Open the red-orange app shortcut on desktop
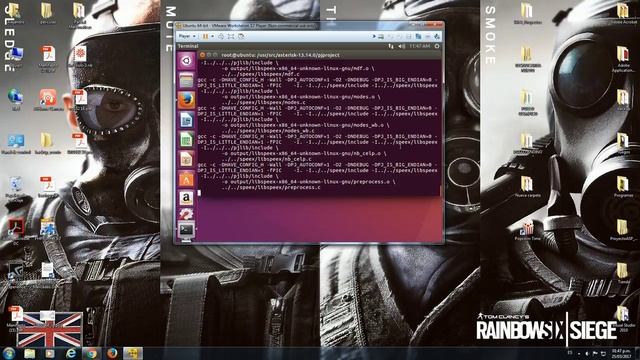 point(48,100)
